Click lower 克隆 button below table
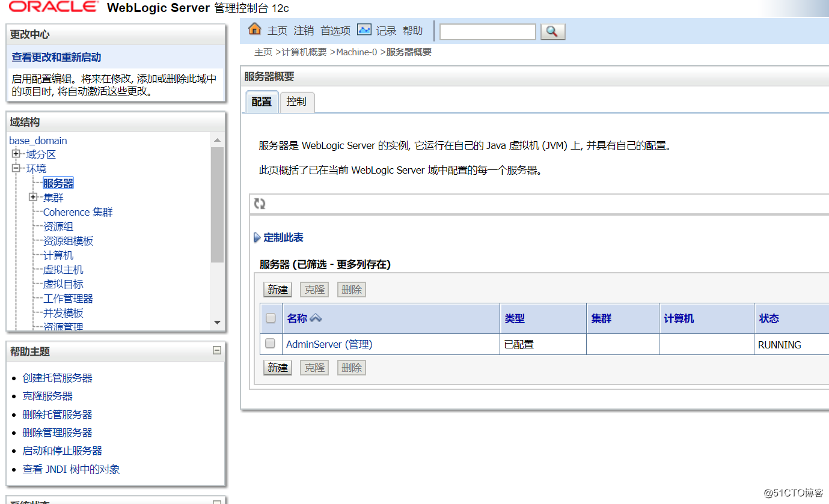 click(x=314, y=368)
